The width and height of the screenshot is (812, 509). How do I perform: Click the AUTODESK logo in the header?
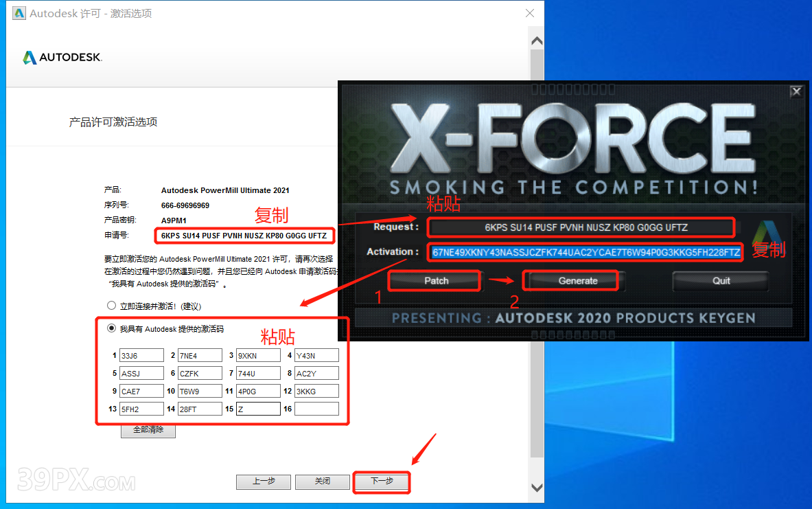click(62, 57)
